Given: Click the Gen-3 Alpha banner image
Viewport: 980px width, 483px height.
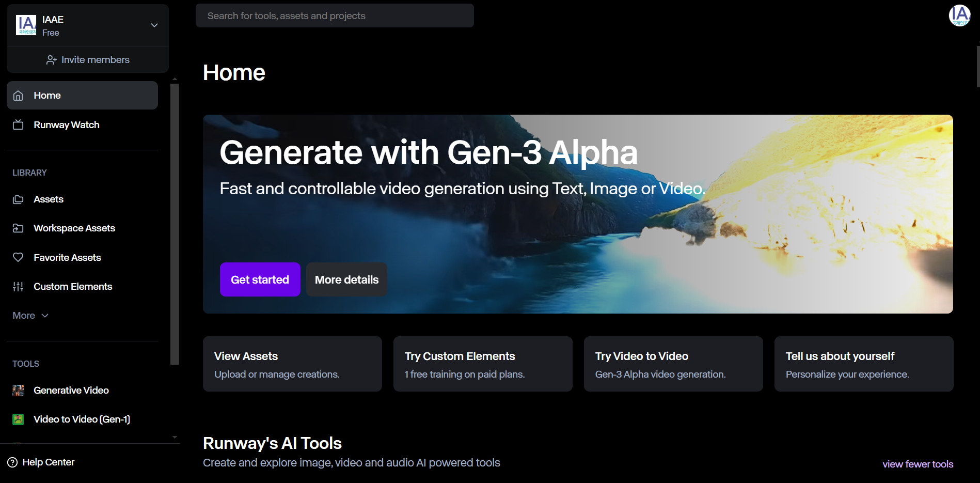Looking at the screenshot, I should click(578, 214).
